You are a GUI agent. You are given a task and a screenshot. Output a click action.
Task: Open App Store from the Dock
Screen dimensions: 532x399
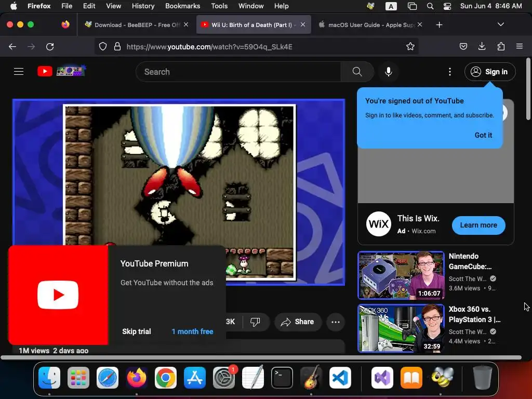pos(195,377)
